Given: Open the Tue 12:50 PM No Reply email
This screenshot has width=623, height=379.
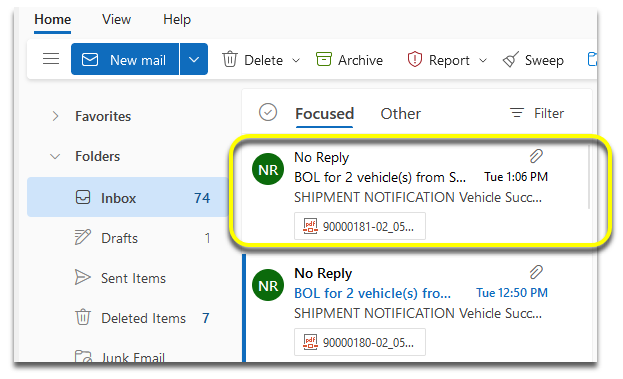Looking at the screenshot, I should click(416, 308).
